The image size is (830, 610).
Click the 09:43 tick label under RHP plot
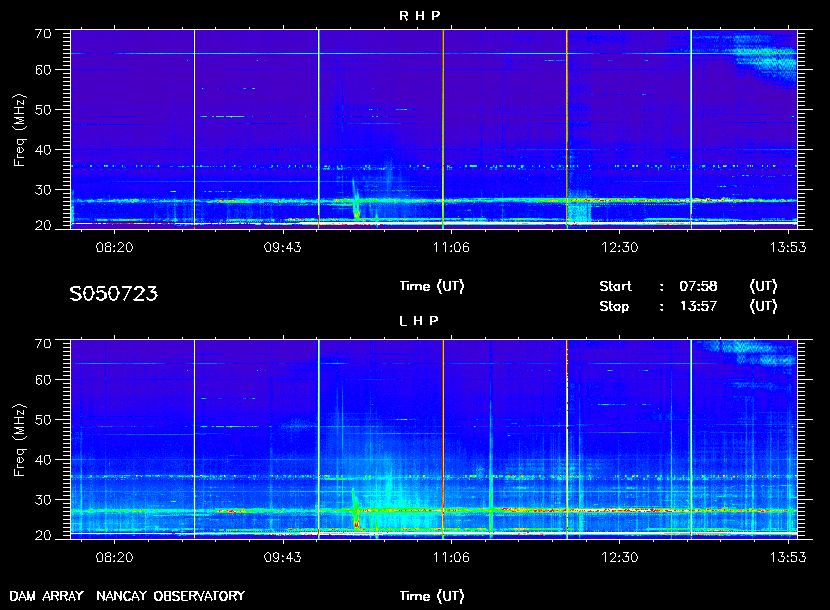[283, 247]
